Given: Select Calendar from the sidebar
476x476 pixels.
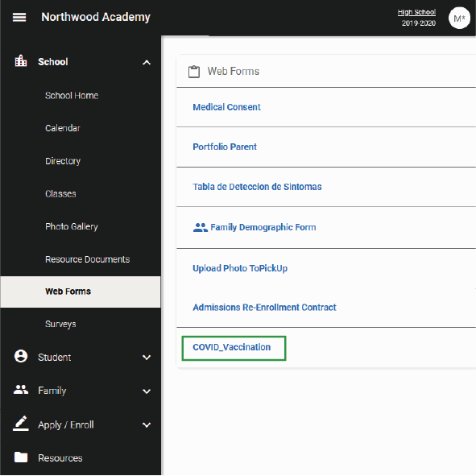Looking at the screenshot, I should coord(63,128).
